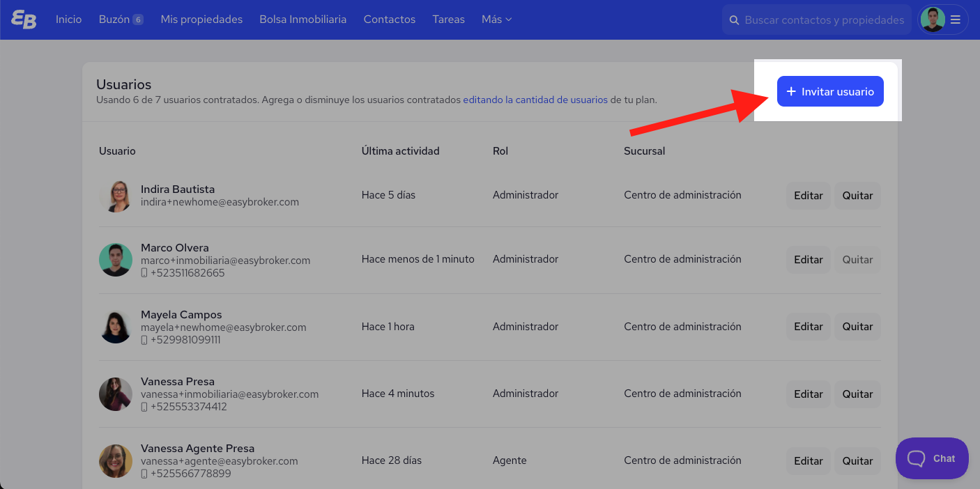Select email marco+inmobiliaria@easybroker.com

(x=225, y=261)
